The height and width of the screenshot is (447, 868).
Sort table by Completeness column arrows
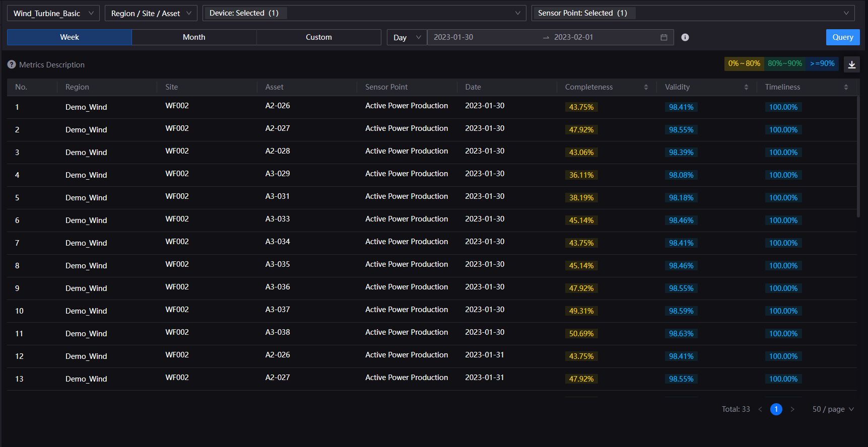point(646,87)
